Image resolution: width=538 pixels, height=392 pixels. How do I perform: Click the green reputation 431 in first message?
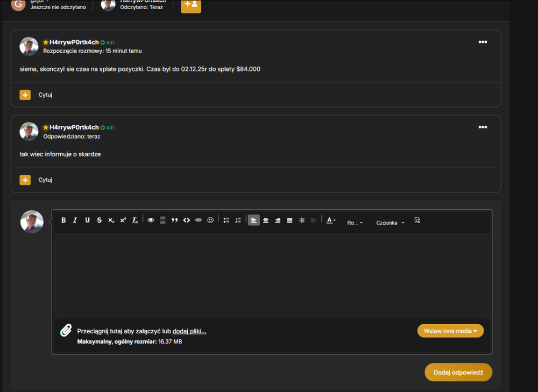(108, 42)
